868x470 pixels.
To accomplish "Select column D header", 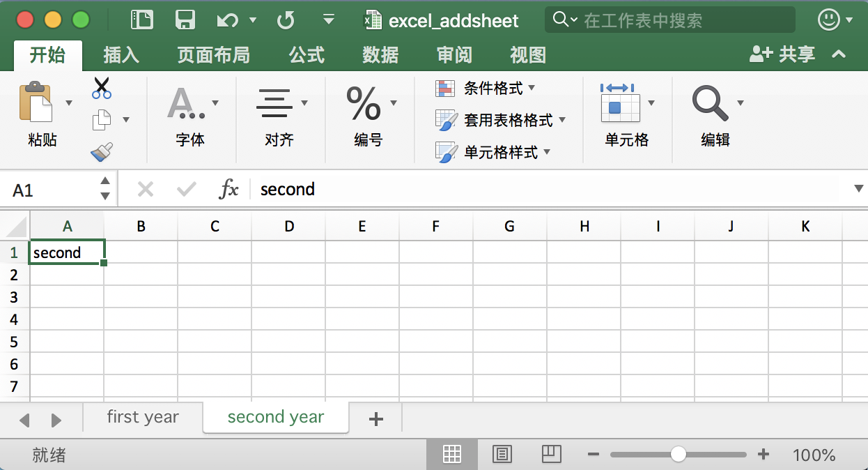I will (x=289, y=226).
